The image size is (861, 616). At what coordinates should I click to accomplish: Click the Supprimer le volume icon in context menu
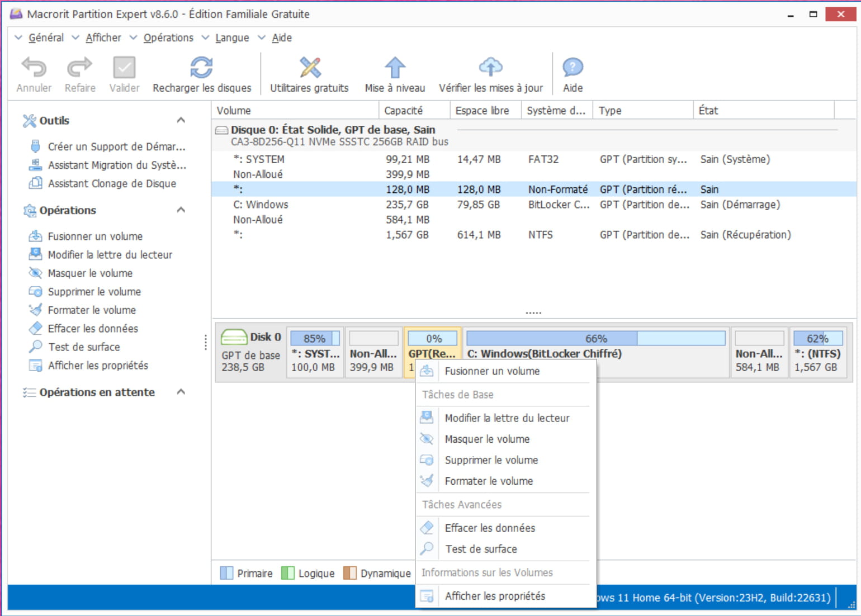(427, 460)
